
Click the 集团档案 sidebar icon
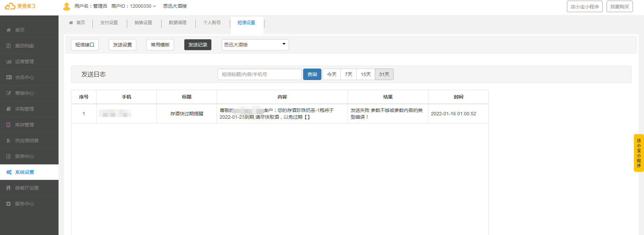coord(9,46)
